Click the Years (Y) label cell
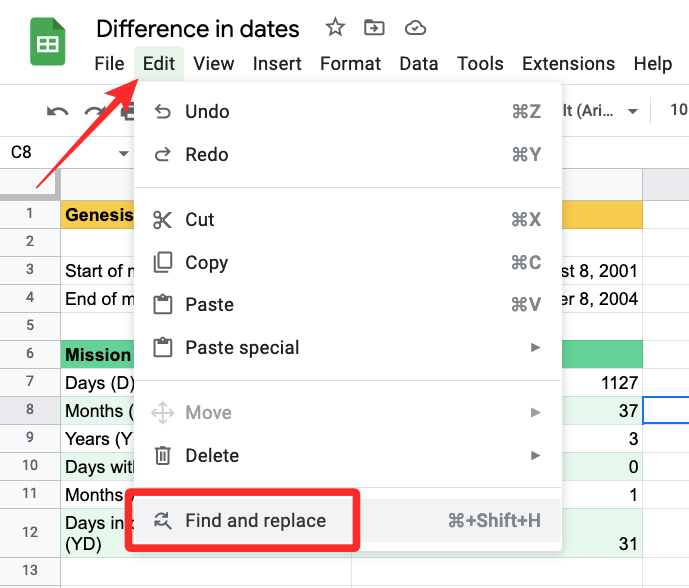Screen dimensions: 689x588 pyautogui.click(x=98, y=439)
